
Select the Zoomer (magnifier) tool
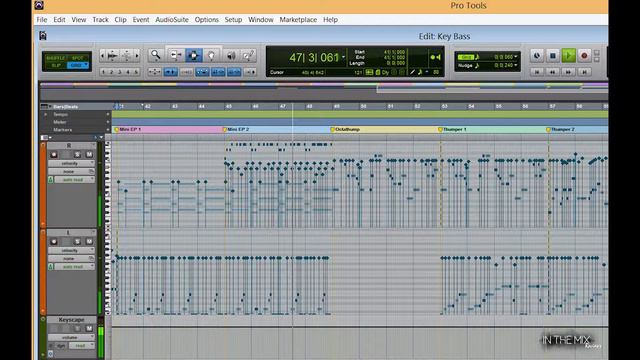pyautogui.click(x=155, y=55)
